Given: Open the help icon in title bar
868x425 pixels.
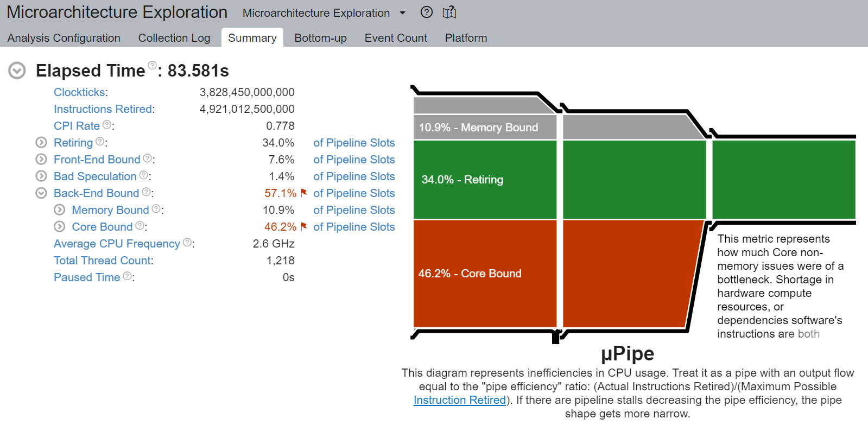Looking at the screenshot, I should point(427,12).
